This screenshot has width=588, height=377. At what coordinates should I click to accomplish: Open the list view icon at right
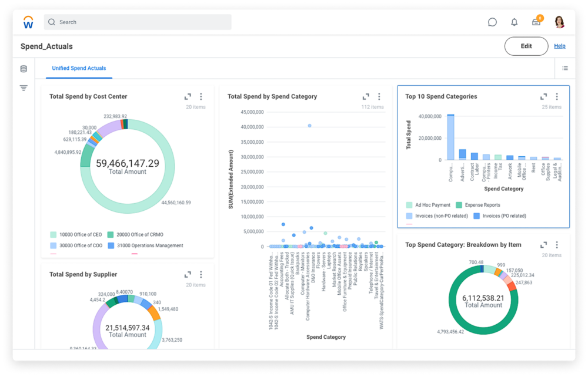click(565, 68)
